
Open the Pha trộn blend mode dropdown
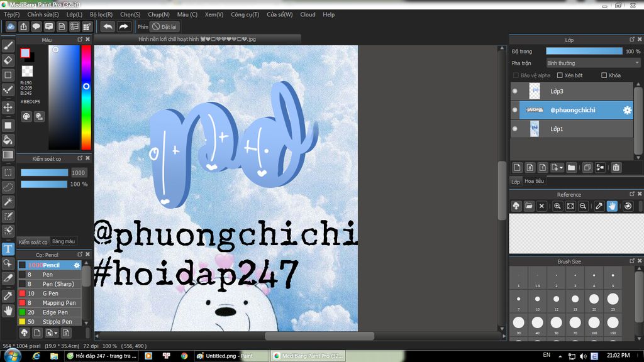593,63
